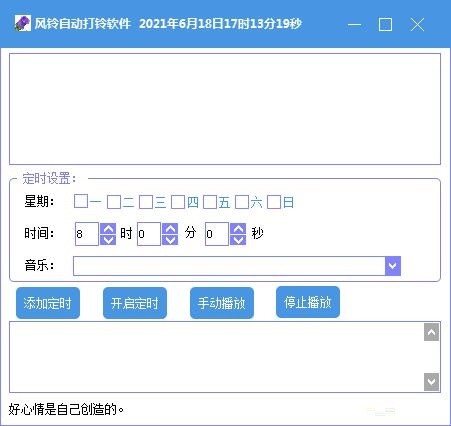Decrease the hour value with down arrow
The image size is (451, 426).
[108, 240]
